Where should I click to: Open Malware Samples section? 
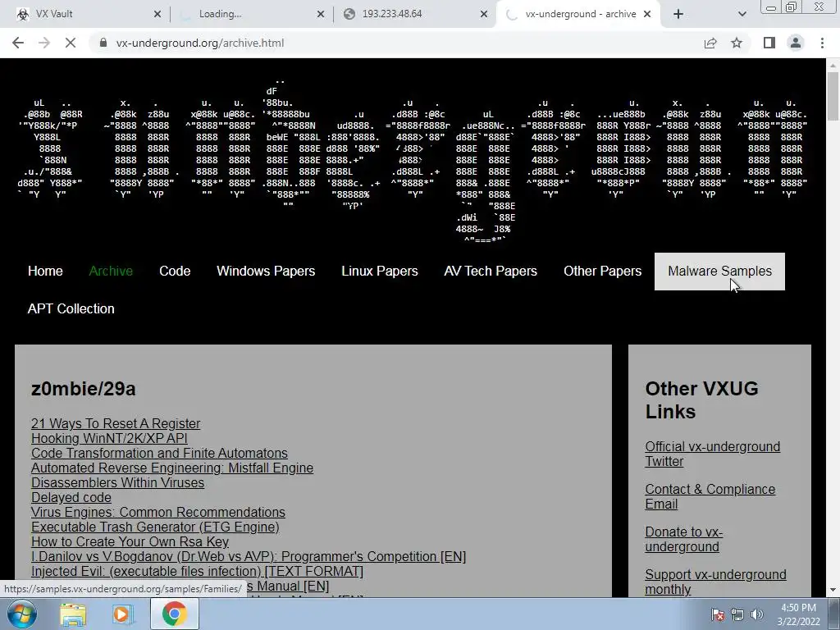[719, 271]
